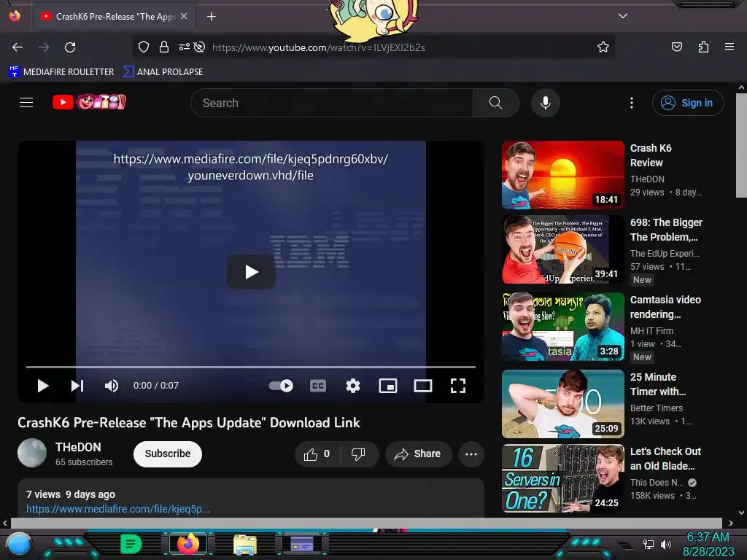Skip to the next video
Screen dimensions: 747x560
(77, 386)
